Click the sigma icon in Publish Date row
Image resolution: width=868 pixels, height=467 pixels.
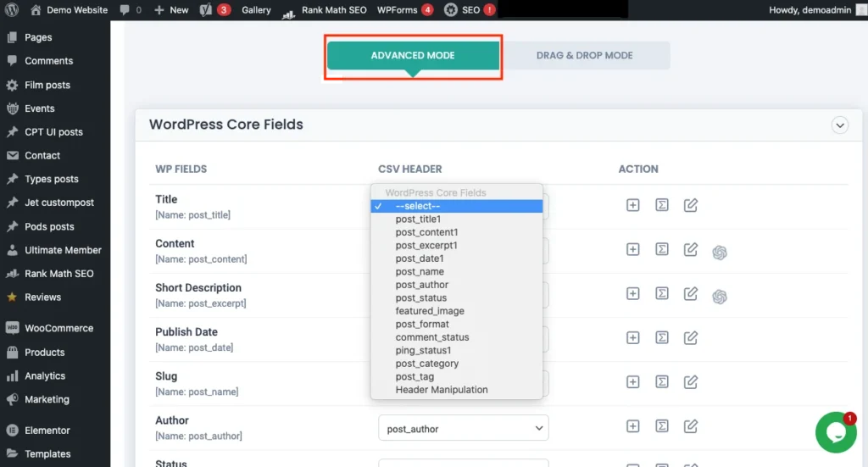pos(662,337)
